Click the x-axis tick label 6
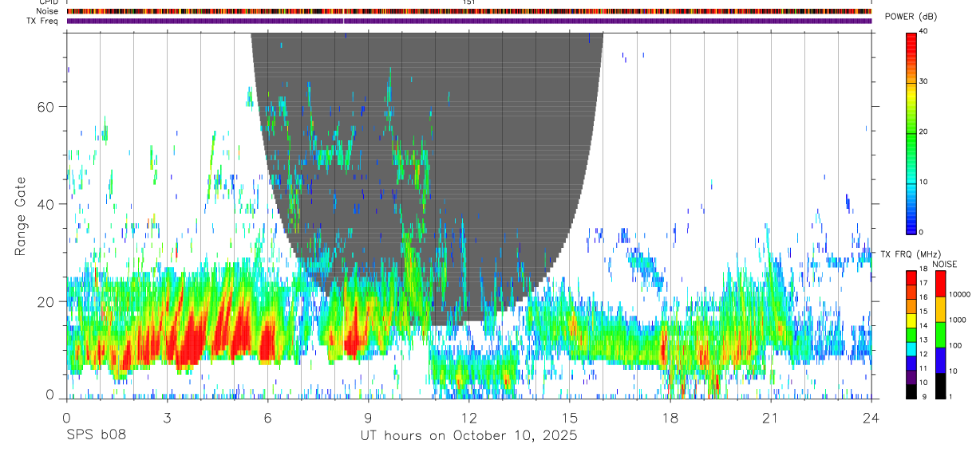980x452 pixels. point(267,418)
